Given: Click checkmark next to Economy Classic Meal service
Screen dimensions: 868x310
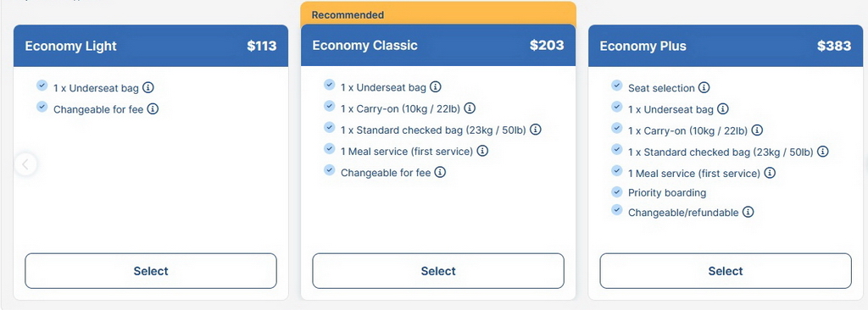Looking at the screenshot, I should (330, 148).
